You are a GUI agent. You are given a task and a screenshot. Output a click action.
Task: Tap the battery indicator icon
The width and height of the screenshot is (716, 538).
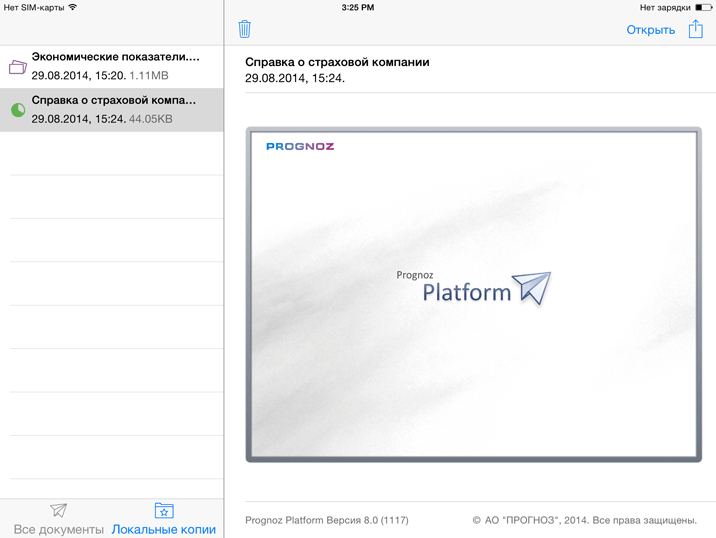(x=703, y=7)
